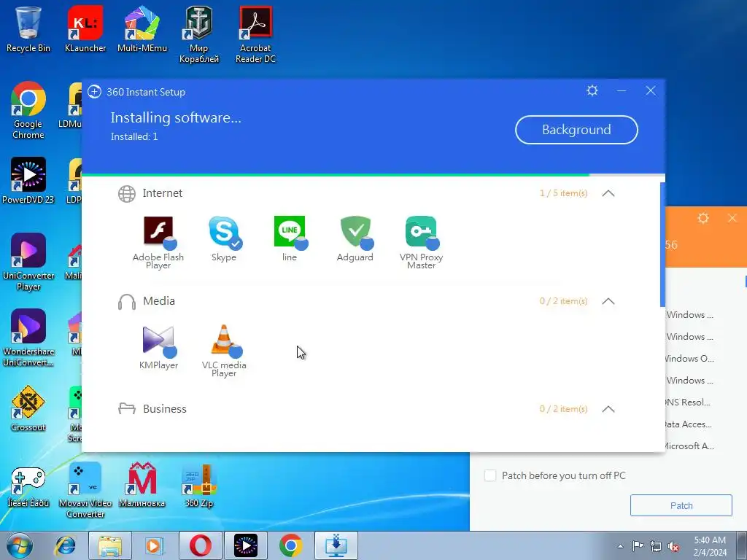Open the Малиновка desktop shortcut
This screenshot has width=747, height=560.
point(142,486)
